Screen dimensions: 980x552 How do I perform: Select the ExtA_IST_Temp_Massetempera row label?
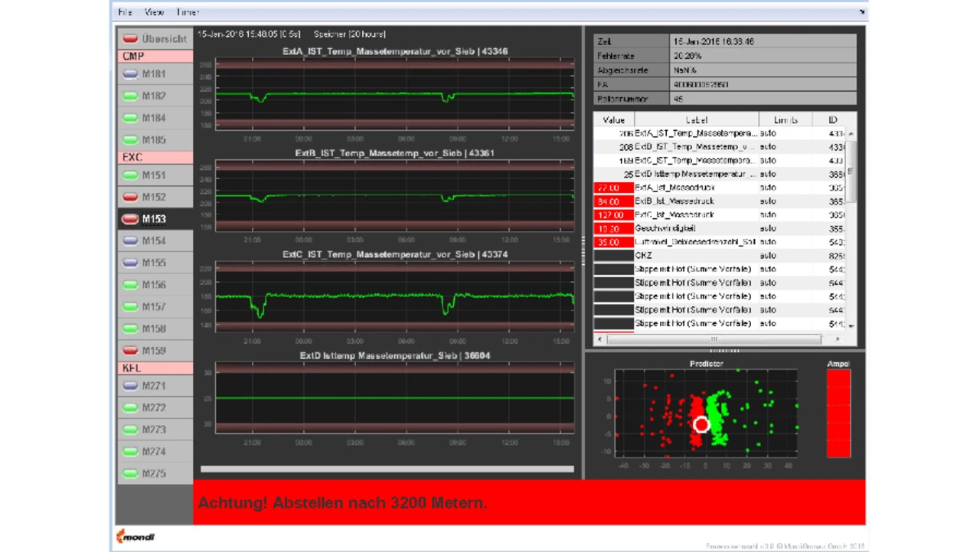pyautogui.click(x=696, y=133)
